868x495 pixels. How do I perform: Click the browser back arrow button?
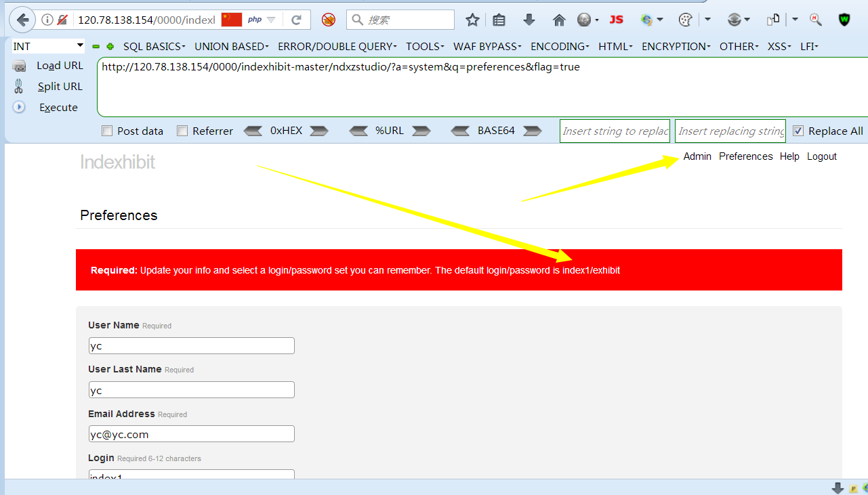click(x=23, y=20)
